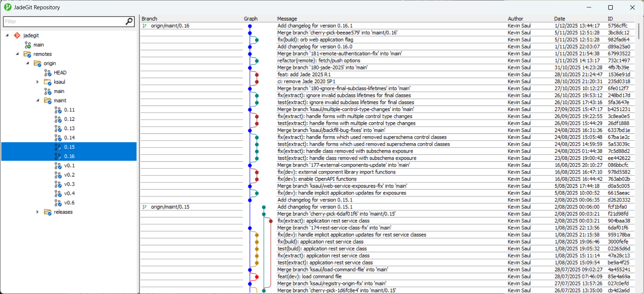Sort by the Date column header

(559, 19)
